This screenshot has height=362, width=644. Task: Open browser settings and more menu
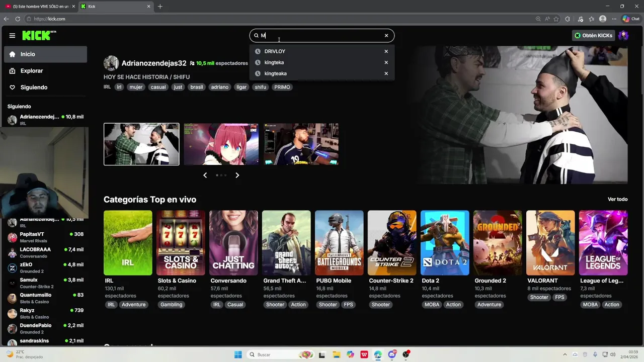[614, 19]
